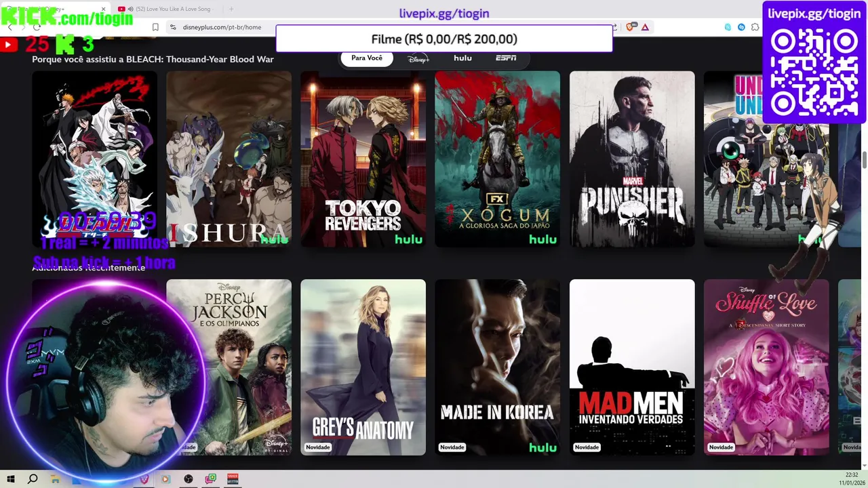
Task: Open the Made in Korea poster
Action: point(497,367)
